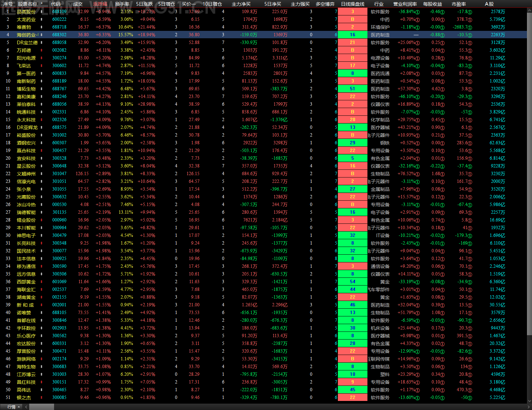Select stock name 星云股份
Image resolution: width=532 pixels, height=410 pixels.
tap(26, 166)
